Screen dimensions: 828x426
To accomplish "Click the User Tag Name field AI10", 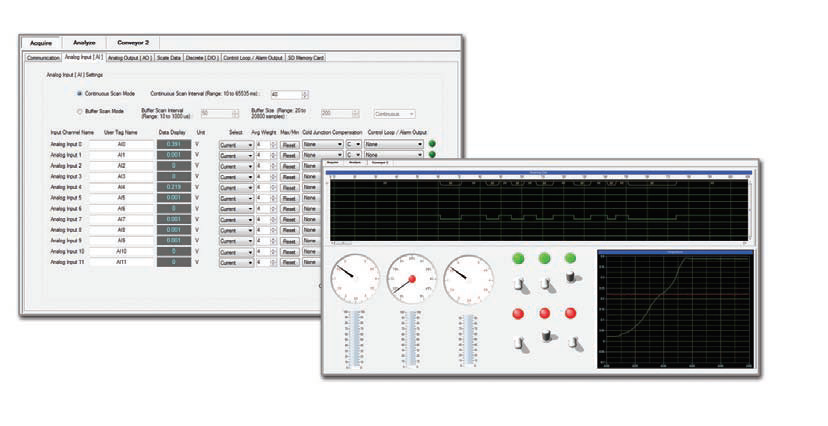I will pyautogui.click(x=121, y=251).
